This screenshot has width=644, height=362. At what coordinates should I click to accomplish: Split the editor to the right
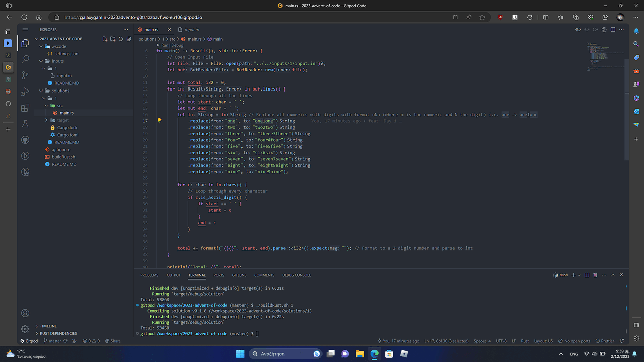tap(613, 30)
